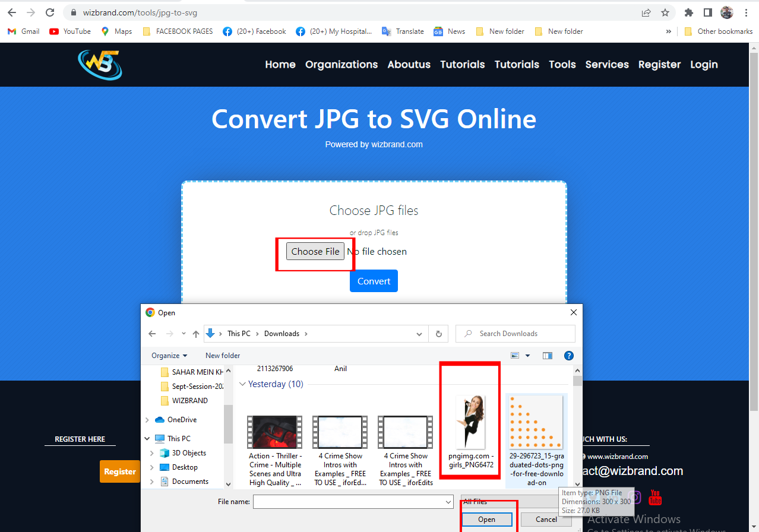Expand the OneDrive tree item

[x=147, y=419]
